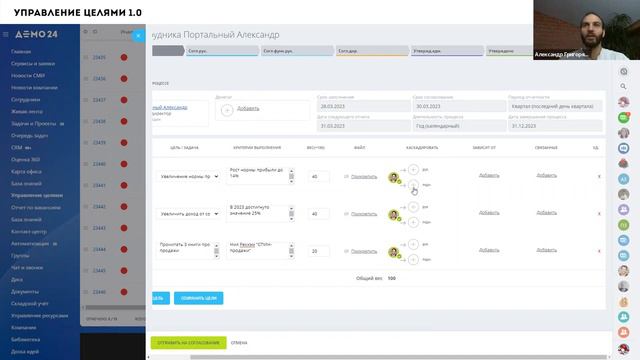Click the Утвержд.адм. approval stage
The image size is (640, 360).
[447, 51]
